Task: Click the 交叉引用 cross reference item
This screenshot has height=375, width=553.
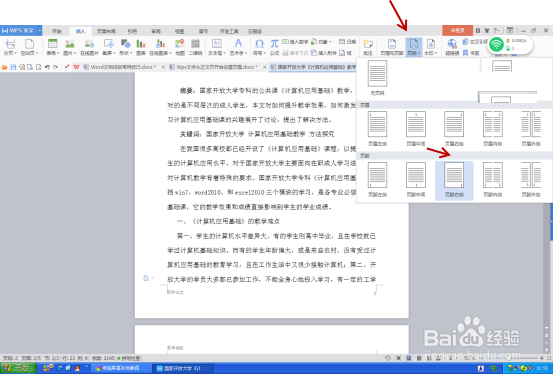Action: tap(475, 42)
